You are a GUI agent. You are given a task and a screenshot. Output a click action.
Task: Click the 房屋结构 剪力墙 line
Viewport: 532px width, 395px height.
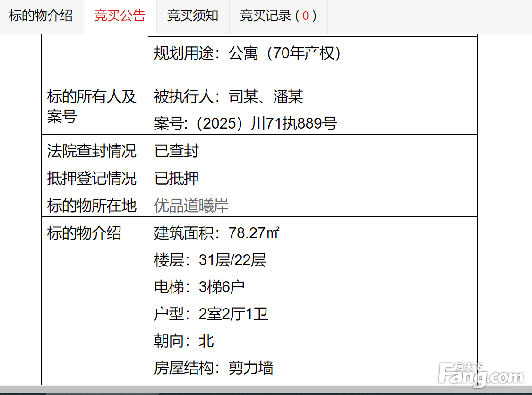(214, 368)
